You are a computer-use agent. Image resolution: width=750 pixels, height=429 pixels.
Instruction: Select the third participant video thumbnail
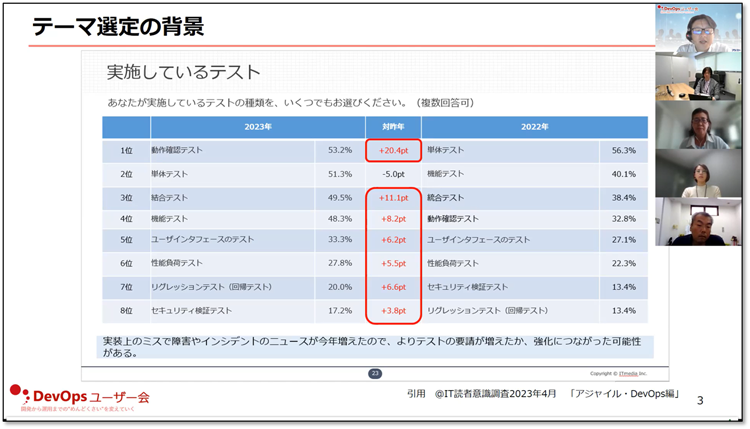coord(701,126)
